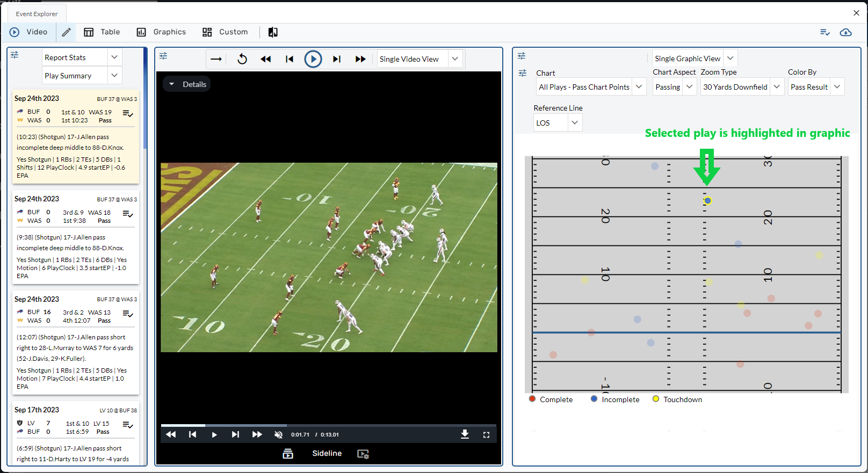Click the replay loop icon
Screen dimensions: 868x473
click(x=242, y=59)
